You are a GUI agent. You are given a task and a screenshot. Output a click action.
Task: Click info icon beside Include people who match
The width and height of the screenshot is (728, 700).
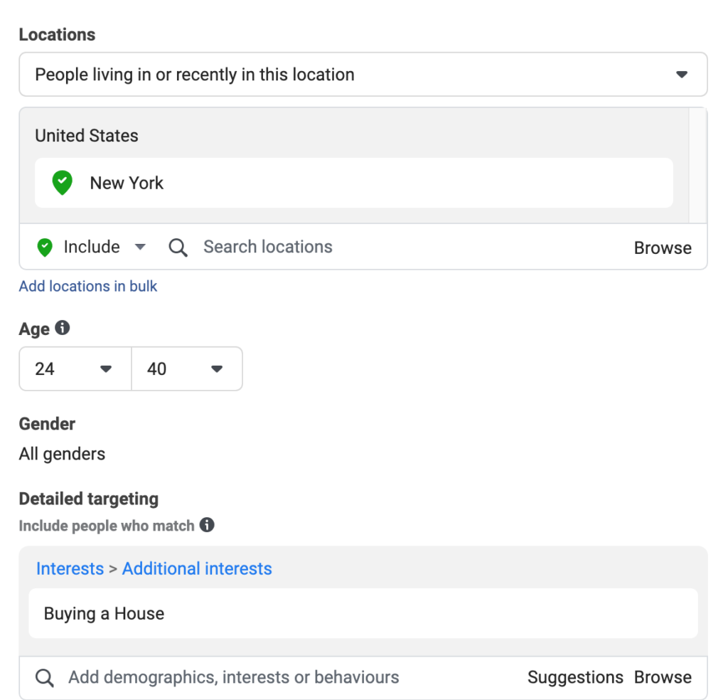(207, 525)
